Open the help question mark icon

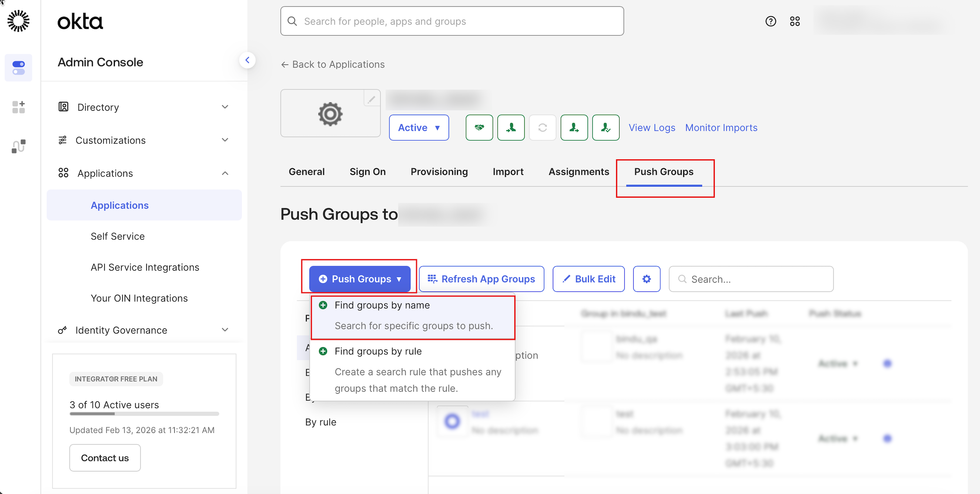click(x=771, y=21)
